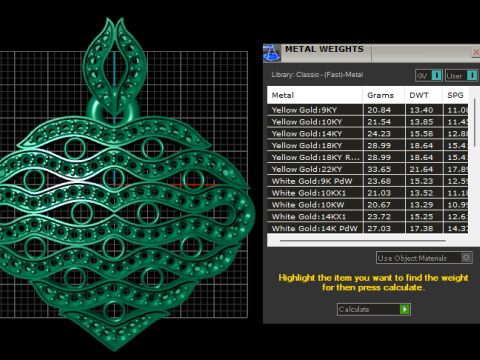Click the 33.65 grams value

pos(379,169)
